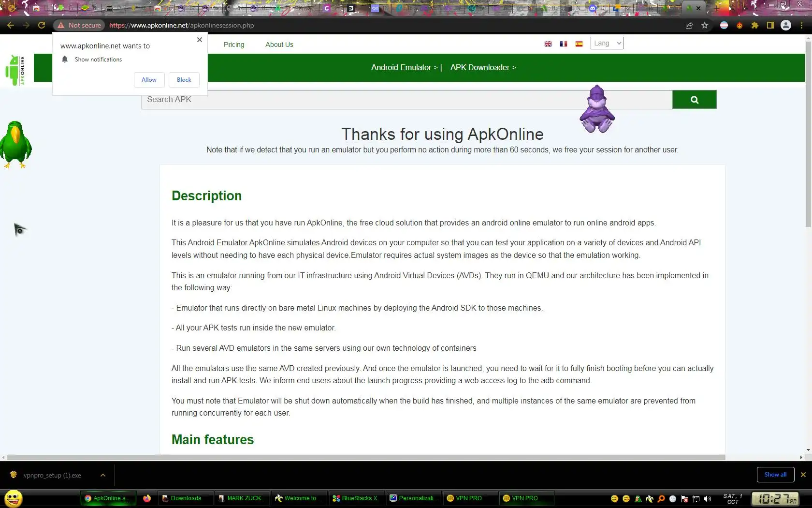Click the purple gorilla mascot
This screenshot has width=812, height=508.
coord(597,109)
